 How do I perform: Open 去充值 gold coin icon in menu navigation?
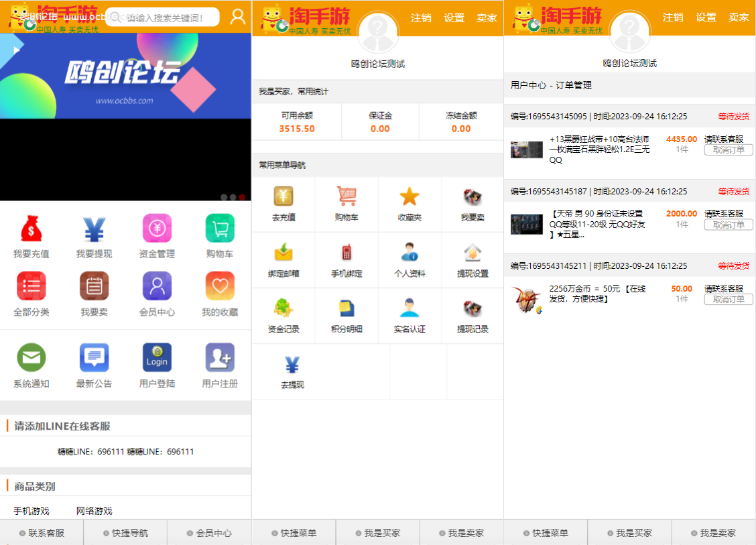click(283, 196)
